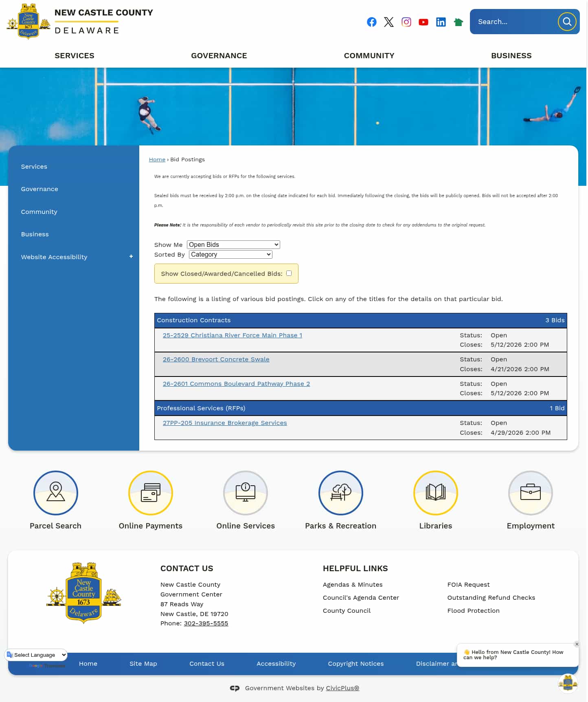The image size is (588, 702).
Task: Open the SERVICES main menu
Action: pyautogui.click(x=75, y=56)
